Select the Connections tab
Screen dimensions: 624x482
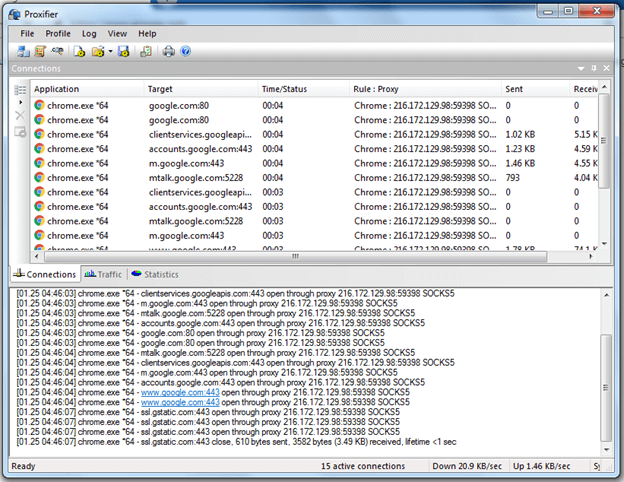pos(45,274)
